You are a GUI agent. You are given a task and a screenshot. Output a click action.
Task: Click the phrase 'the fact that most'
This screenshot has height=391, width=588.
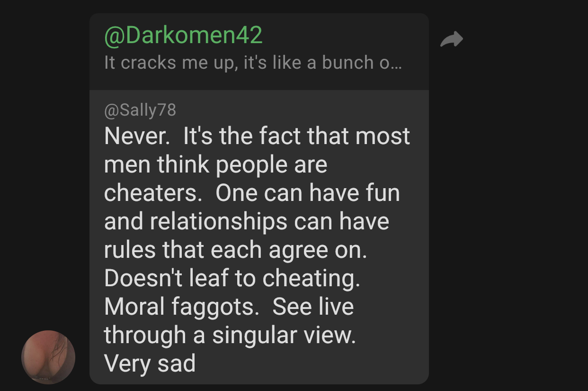[310, 136]
